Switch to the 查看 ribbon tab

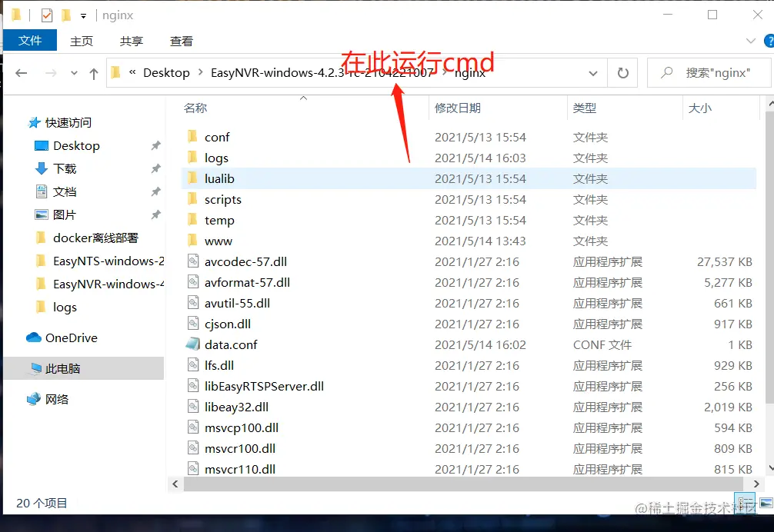[181, 41]
